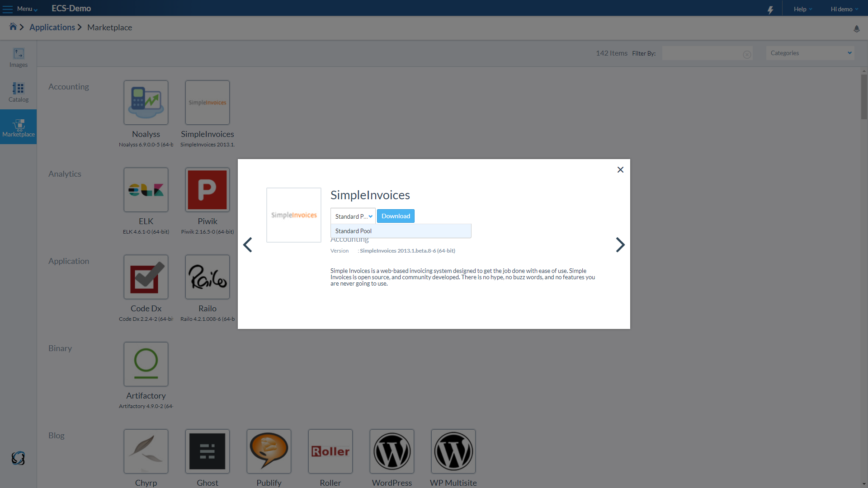This screenshot has width=868, height=488.
Task: Click the Binary category label
Action: pos(60,348)
